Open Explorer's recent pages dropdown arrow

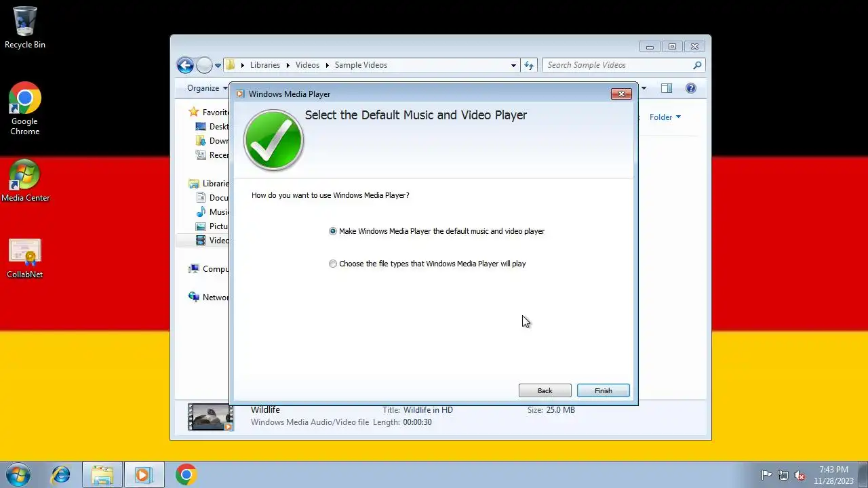(x=218, y=66)
